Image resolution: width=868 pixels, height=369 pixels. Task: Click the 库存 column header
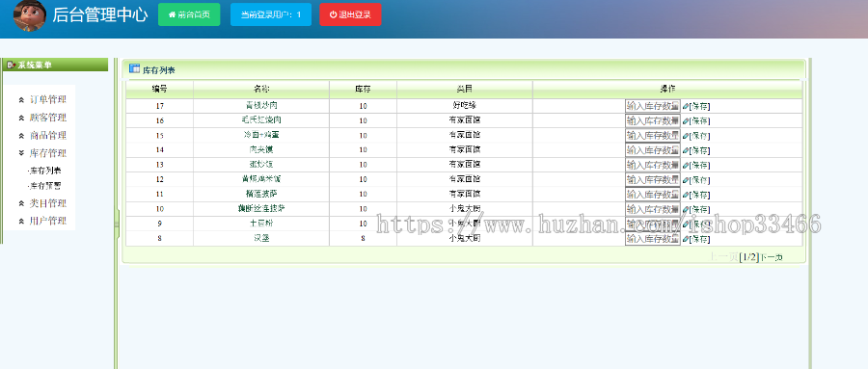tap(364, 89)
